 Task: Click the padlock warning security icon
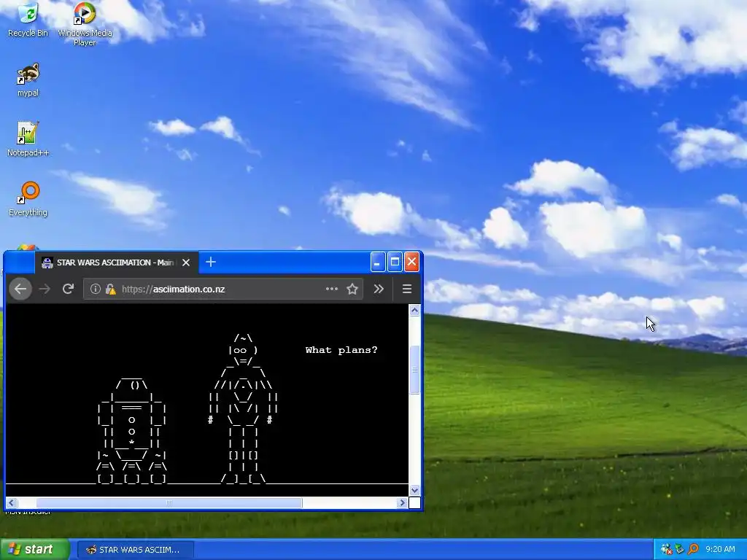111,289
